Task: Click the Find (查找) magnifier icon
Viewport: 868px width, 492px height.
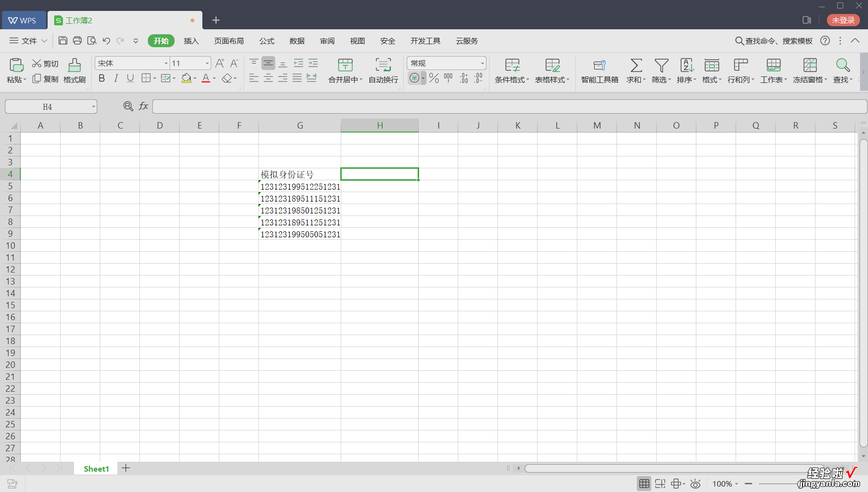Action: (x=843, y=65)
